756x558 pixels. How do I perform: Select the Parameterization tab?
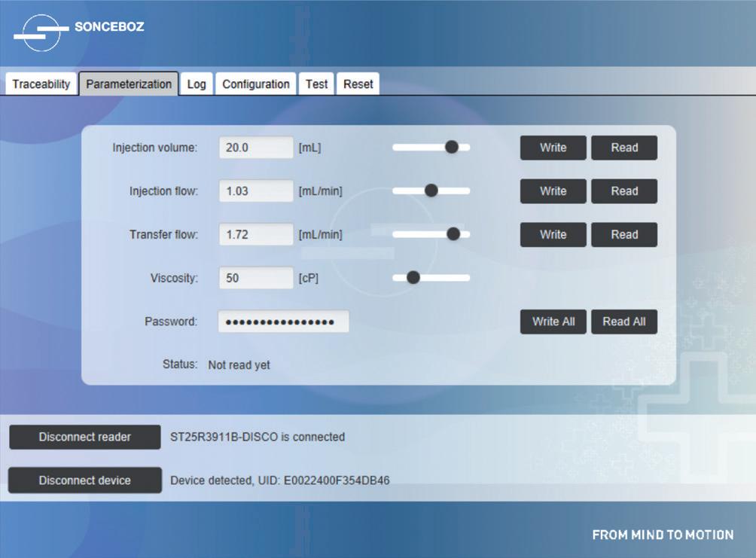tap(129, 84)
